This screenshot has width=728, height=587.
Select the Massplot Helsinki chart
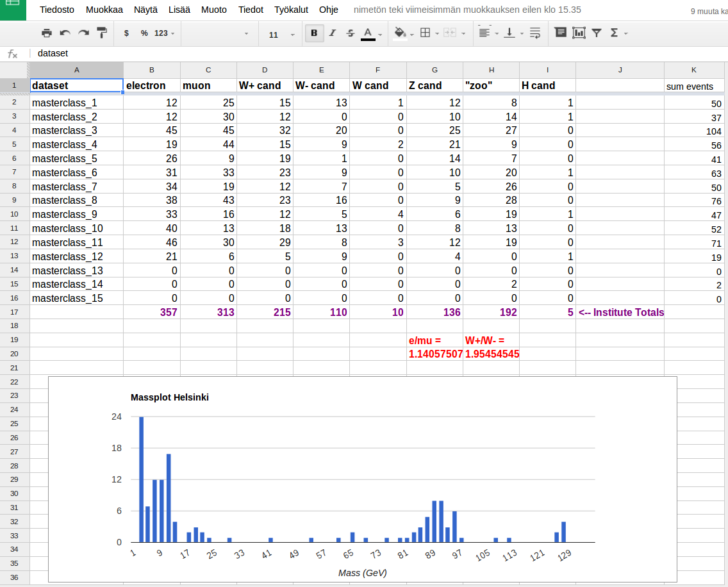pos(363,479)
